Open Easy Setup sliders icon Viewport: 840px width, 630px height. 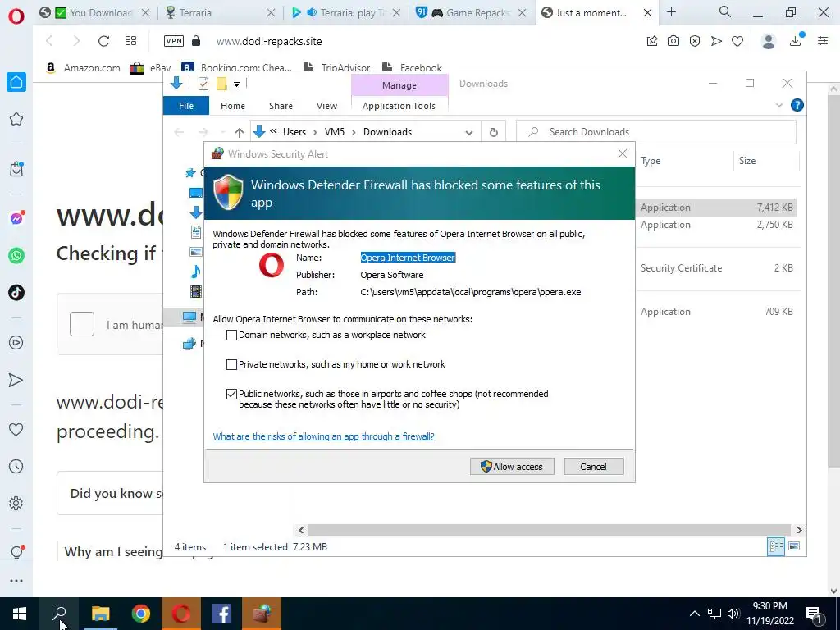pyautogui.click(x=823, y=41)
